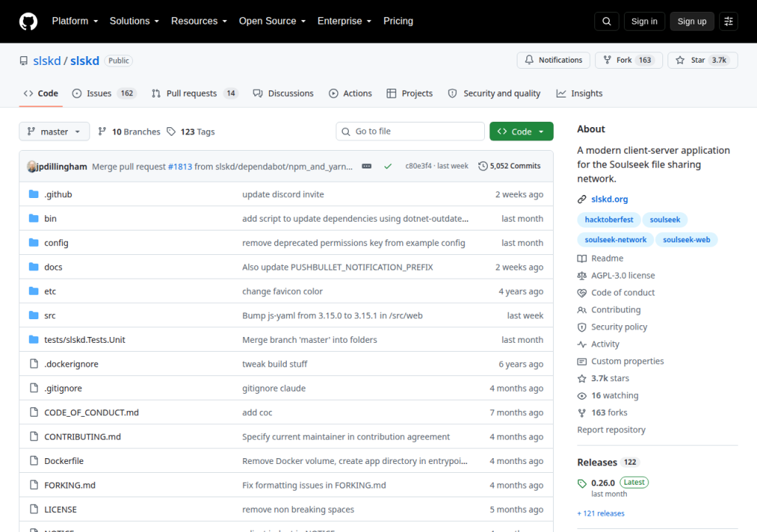This screenshot has height=532, width=757.
Task: Click the 'gitignore claude' commit message
Action: (274, 388)
